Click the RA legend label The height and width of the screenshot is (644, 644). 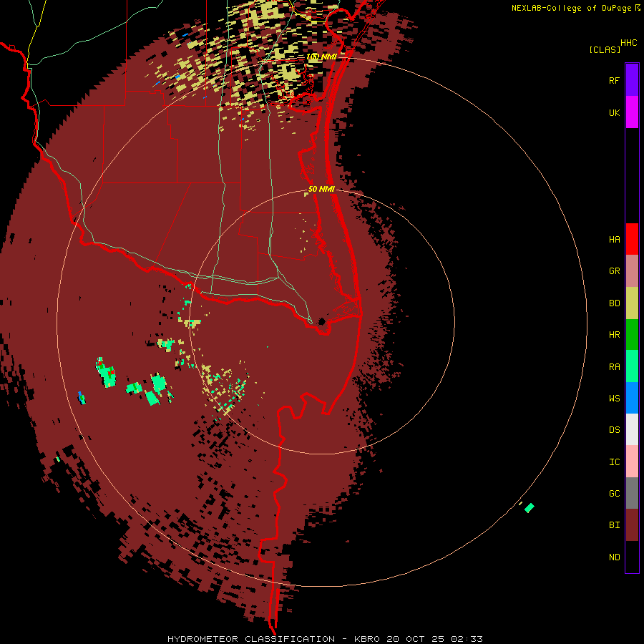(614, 367)
